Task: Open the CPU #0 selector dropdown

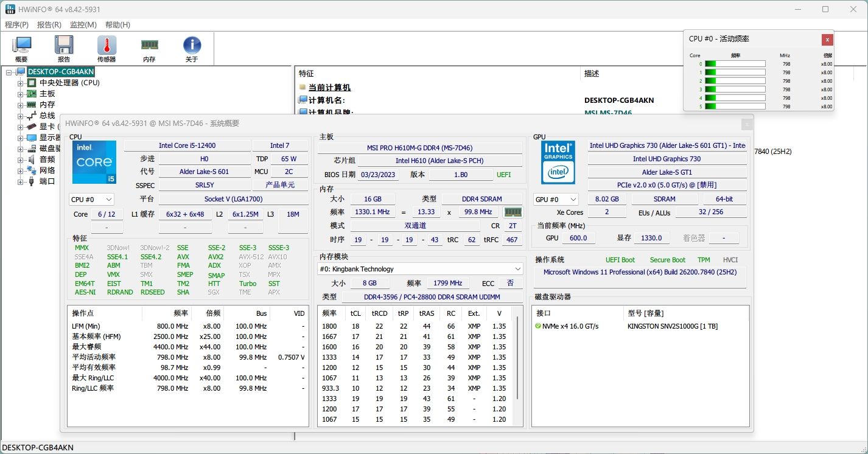Action: pyautogui.click(x=91, y=200)
